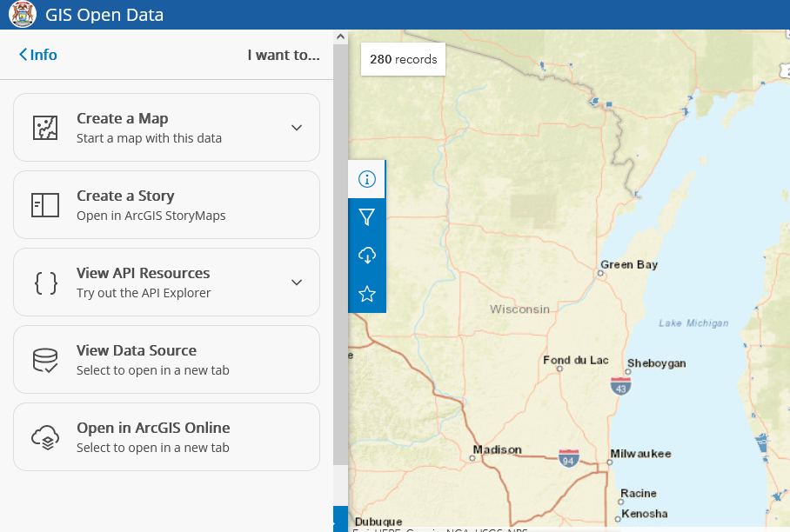Select the View API Resources title
The width and height of the screenshot is (790, 532).
[x=143, y=273]
